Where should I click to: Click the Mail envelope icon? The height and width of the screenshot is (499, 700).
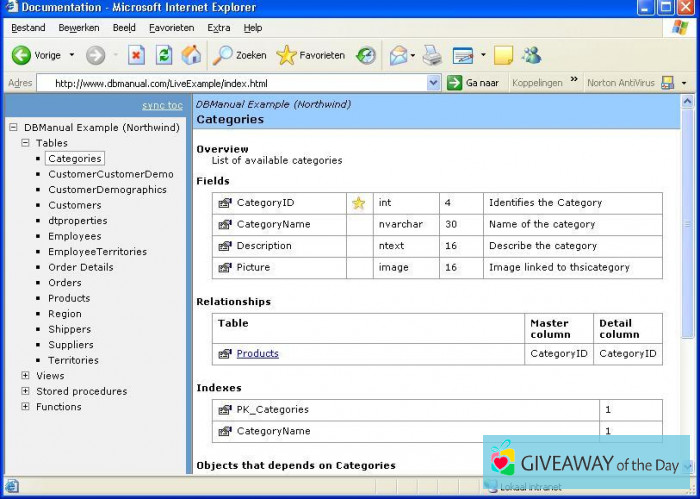399,55
